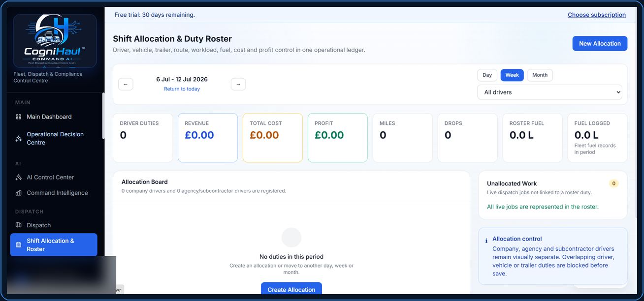Click the date range '6 Jul - 12 Jul 2026'

click(x=182, y=79)
